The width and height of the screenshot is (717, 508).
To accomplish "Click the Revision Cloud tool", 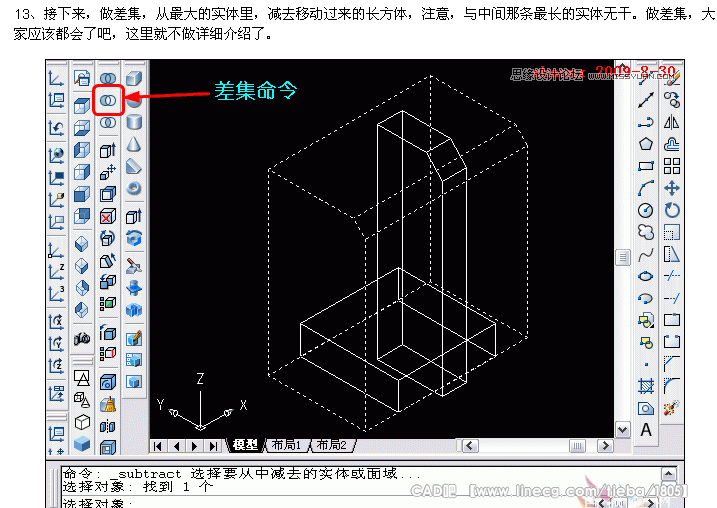I will 646,232.
